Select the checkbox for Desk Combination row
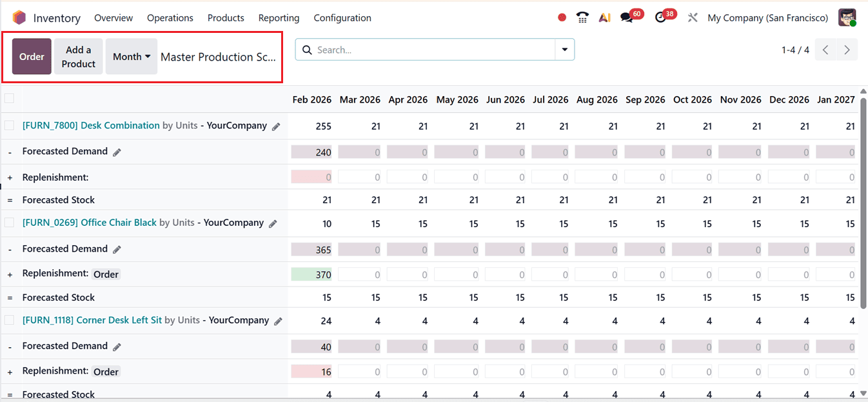Image resolution: width=868 pixels, height=402 pixels. pos(10,125)
